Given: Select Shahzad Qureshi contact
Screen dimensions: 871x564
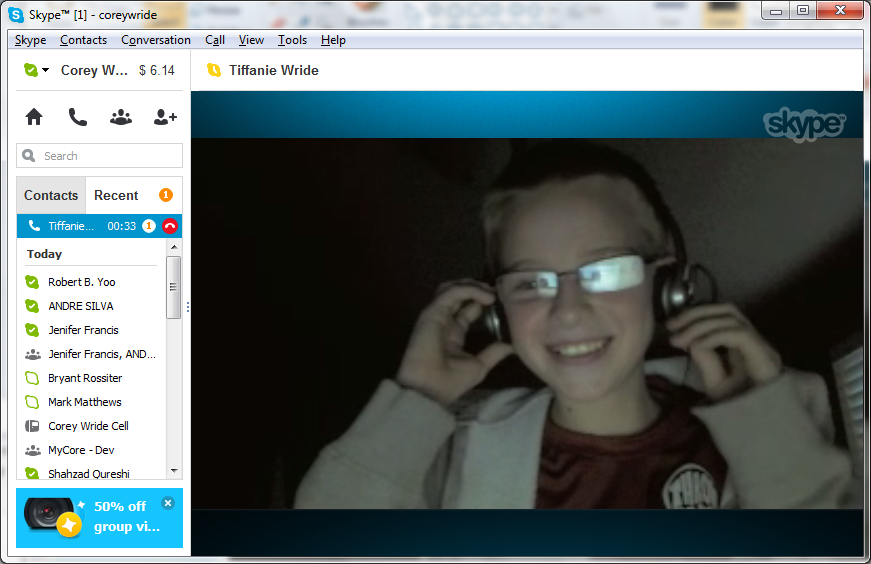Looking at the screenshot, I should point(91,473).
